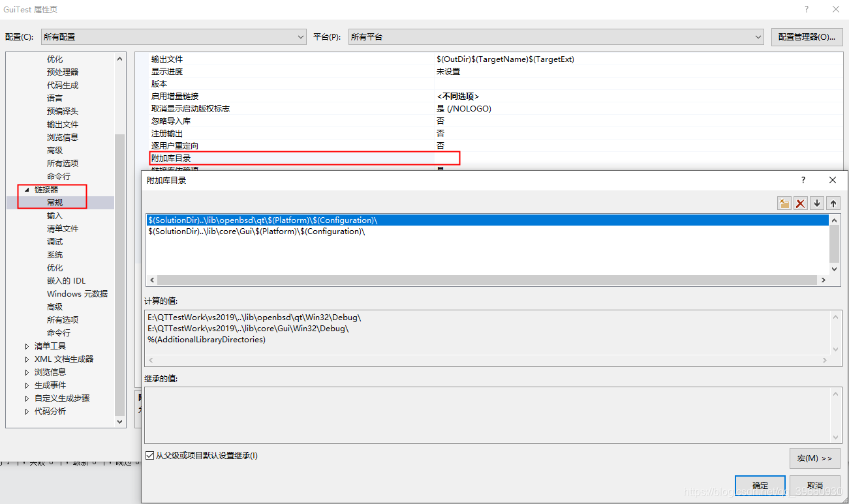
Task: Select 输入 under 链接器
Action: (55, 216)
